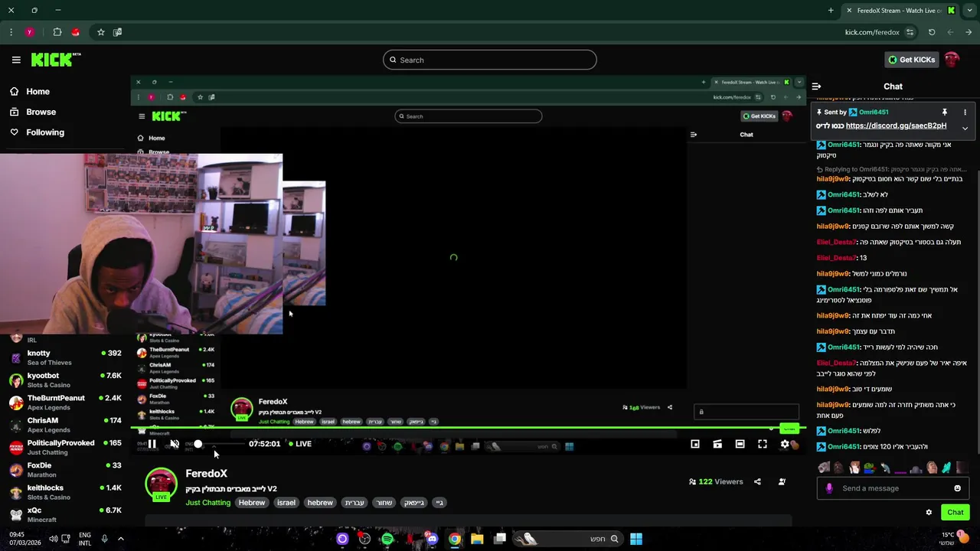Viewport: 980px width, 551px height.
Task: Share the FeredoX stream
Action: (757, 482)
